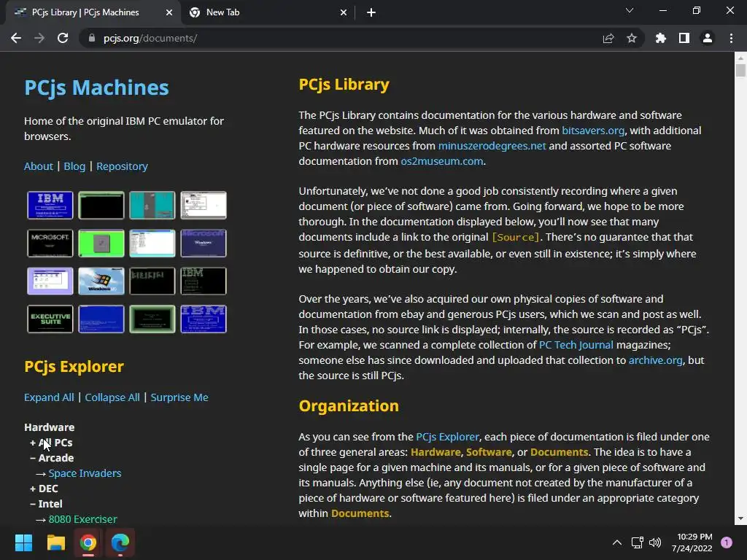Click Expand All in PCjs Explorer

(49, 397)
